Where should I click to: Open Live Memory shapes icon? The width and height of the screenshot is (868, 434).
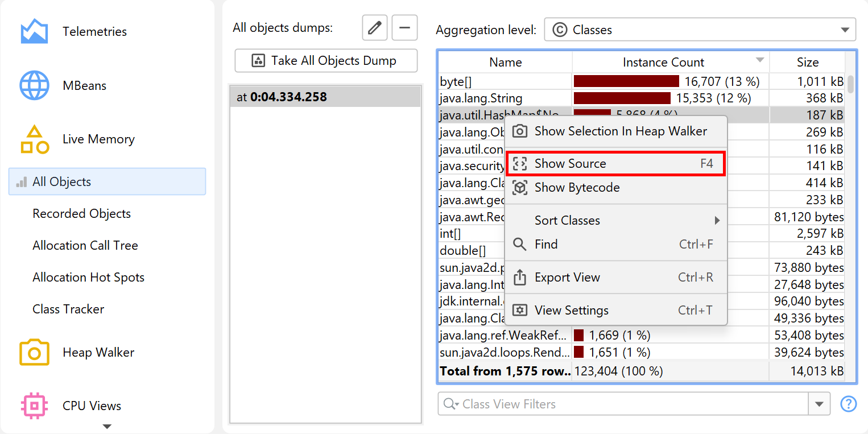pos(34,139)
